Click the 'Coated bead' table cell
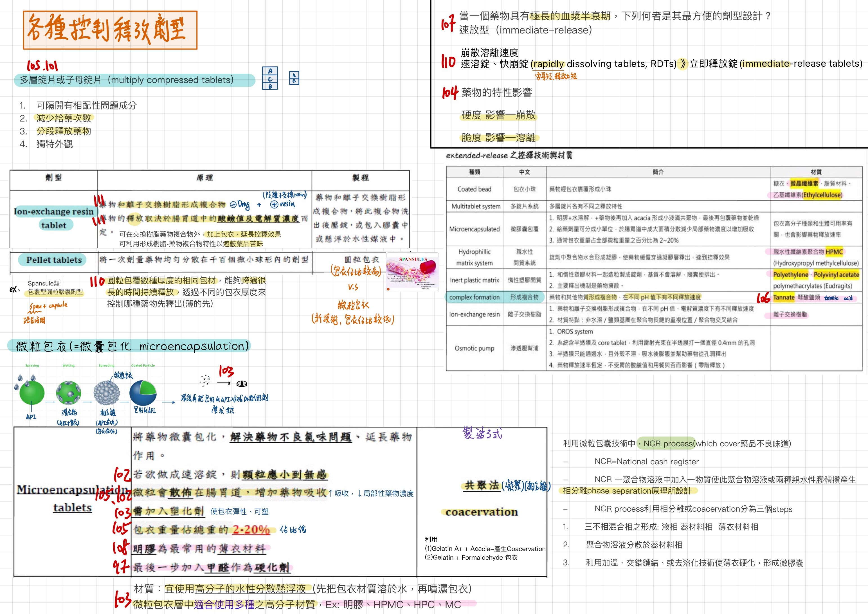 tap(474, 189)
